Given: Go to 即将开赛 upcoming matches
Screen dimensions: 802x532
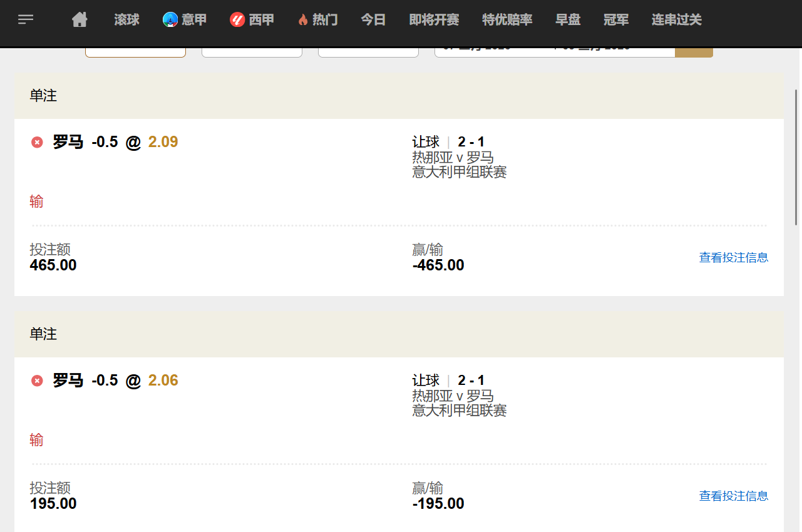Looking at the screenshot, I should click(x=433, y=19).
